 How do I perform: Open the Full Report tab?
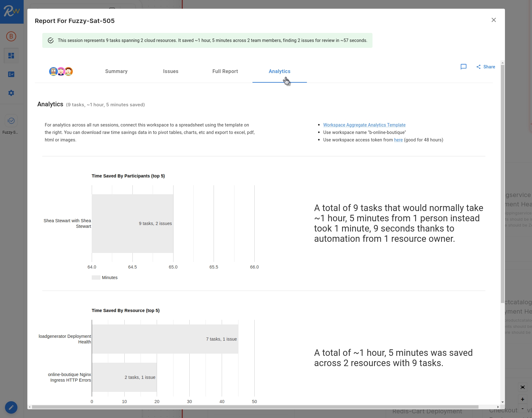click(x=225, y=71)
